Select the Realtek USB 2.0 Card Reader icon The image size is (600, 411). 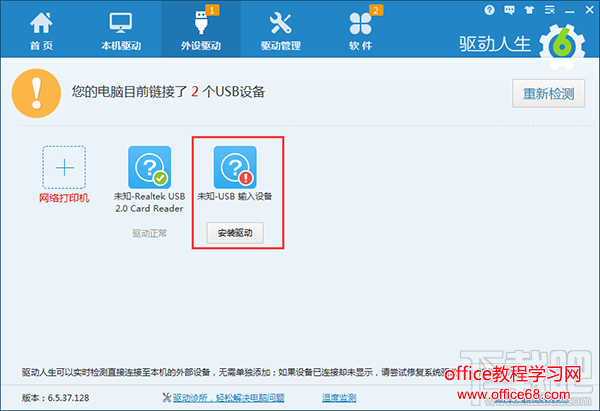pos(150,167)
